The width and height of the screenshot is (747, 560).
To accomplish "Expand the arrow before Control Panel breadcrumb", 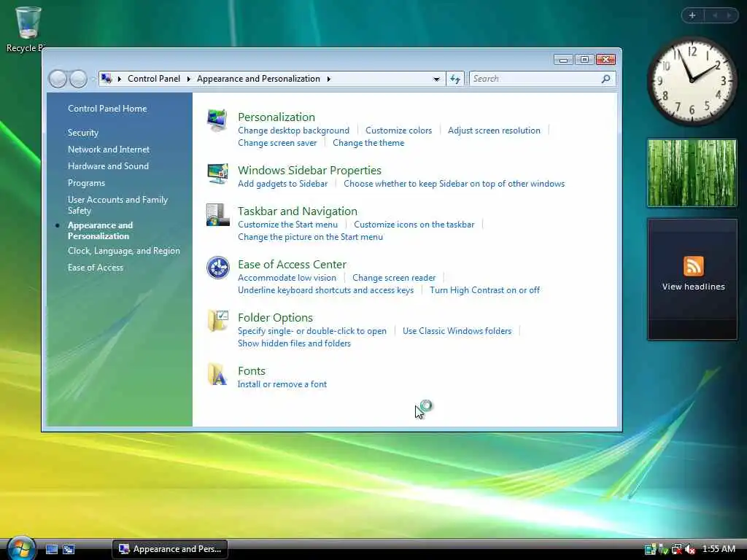I will (x=119, y=79).
